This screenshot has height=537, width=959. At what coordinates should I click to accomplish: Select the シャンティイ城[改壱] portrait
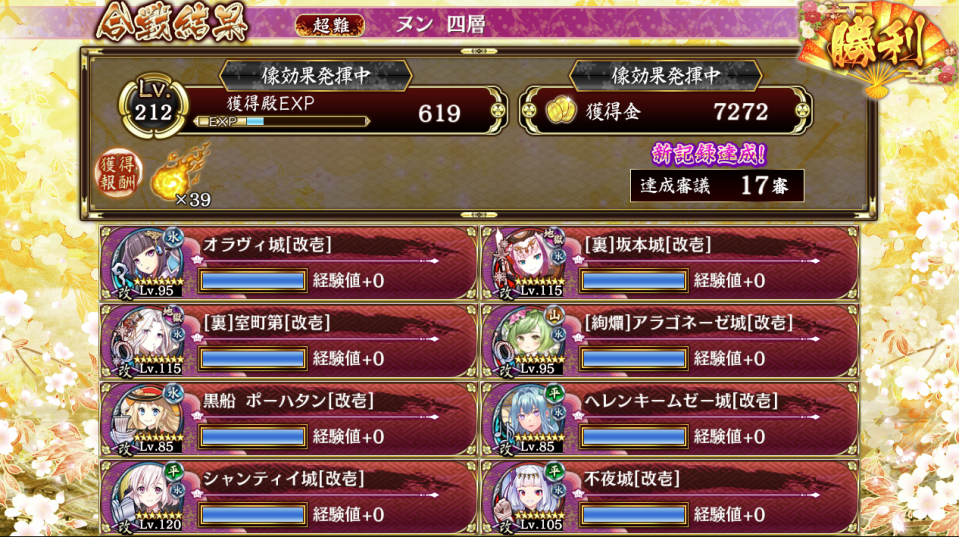(x=147, y=497)
